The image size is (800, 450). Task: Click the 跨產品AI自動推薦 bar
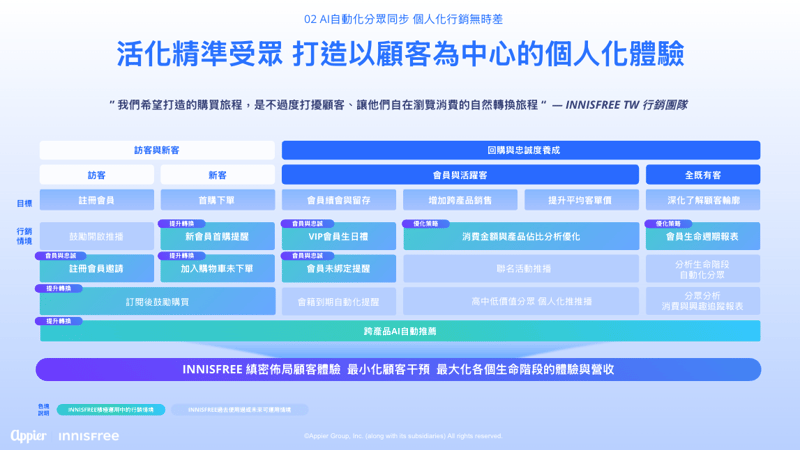click(400, 331)
